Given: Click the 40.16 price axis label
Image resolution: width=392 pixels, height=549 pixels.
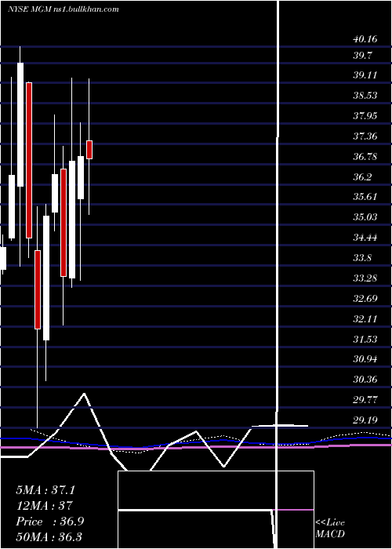Looking at the screenshot, I should click(365, 39).
